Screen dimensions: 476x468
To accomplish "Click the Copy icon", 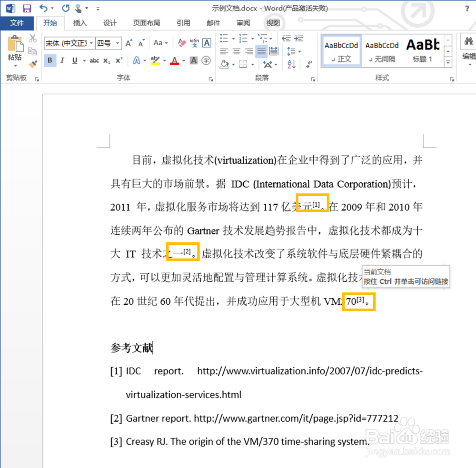I will 33,51.
